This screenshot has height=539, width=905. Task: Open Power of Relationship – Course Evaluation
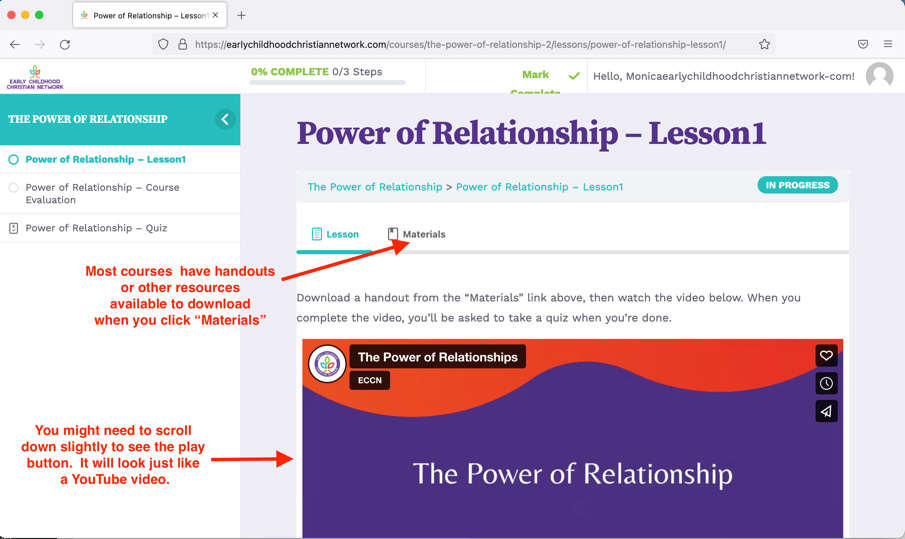(x=102, y=193)
